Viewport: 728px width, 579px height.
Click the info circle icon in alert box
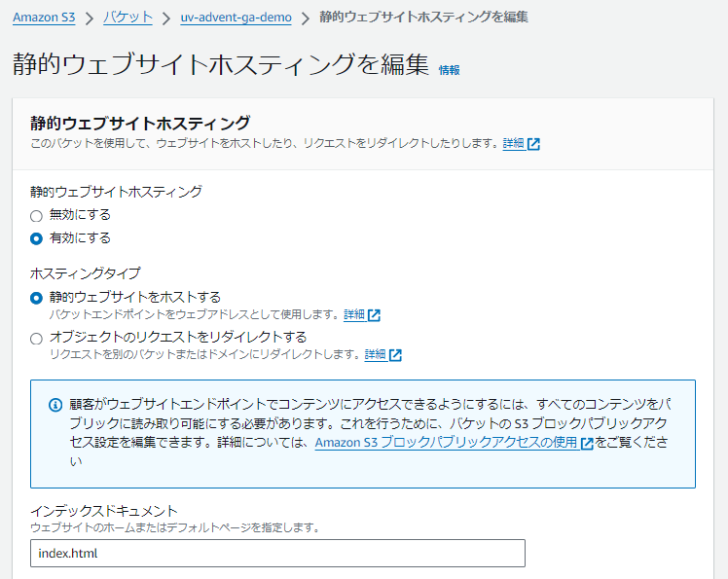click(55, 405)
